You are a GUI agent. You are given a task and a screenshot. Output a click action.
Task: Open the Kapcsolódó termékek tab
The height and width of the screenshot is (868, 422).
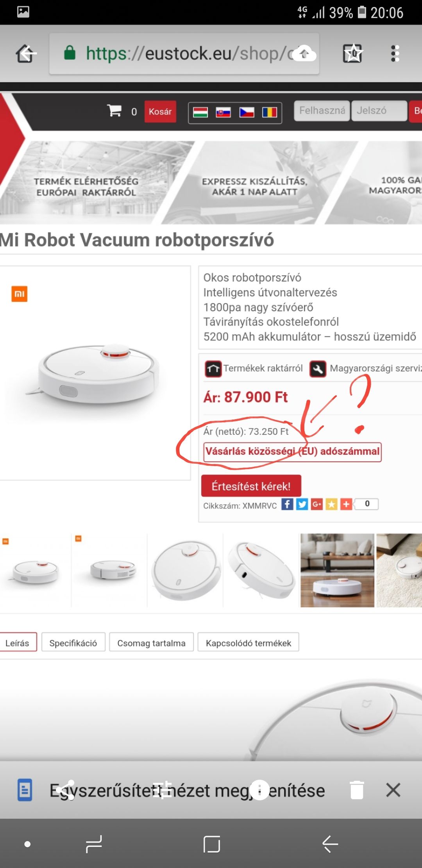coord(249,643)
